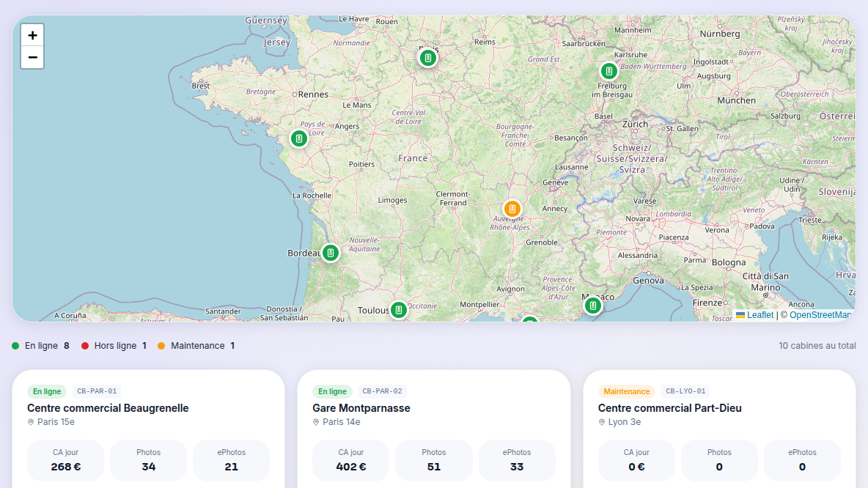Click the Bordeaux cabin marker
868x488 pixels.
click(x=331, y=253)
